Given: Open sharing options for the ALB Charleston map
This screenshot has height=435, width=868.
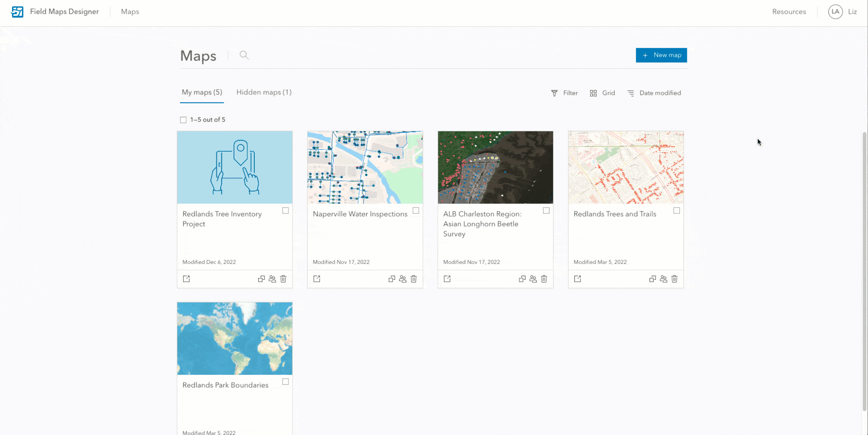Looking at the screenshot, I should [x=533, y=279].
